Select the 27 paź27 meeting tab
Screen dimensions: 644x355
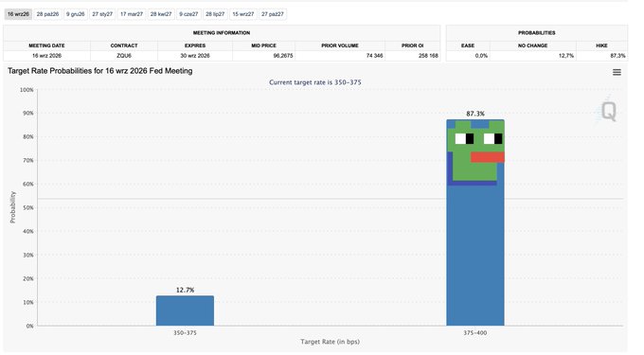(x=273, y=14)
